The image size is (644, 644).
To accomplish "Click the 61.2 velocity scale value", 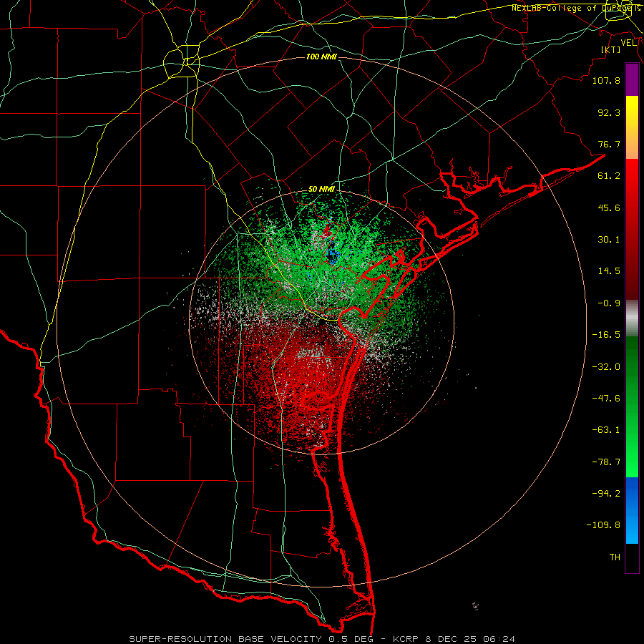I will click(609, 176).
